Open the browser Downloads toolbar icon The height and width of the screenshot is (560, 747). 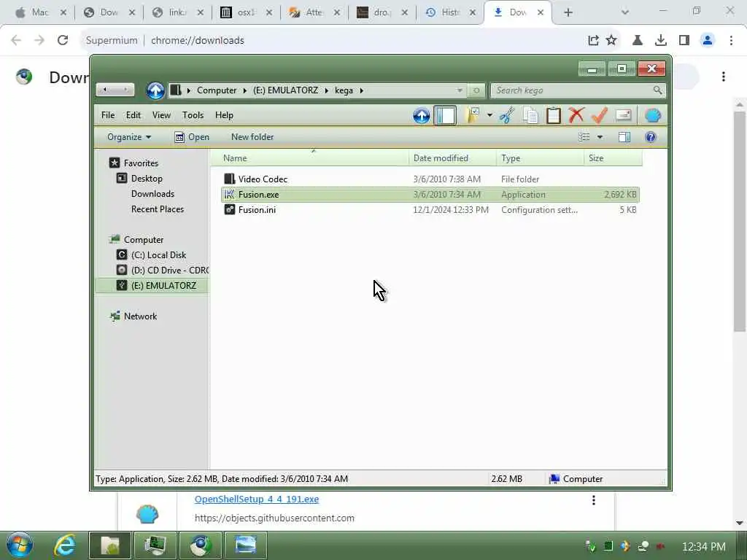point(661,41)
